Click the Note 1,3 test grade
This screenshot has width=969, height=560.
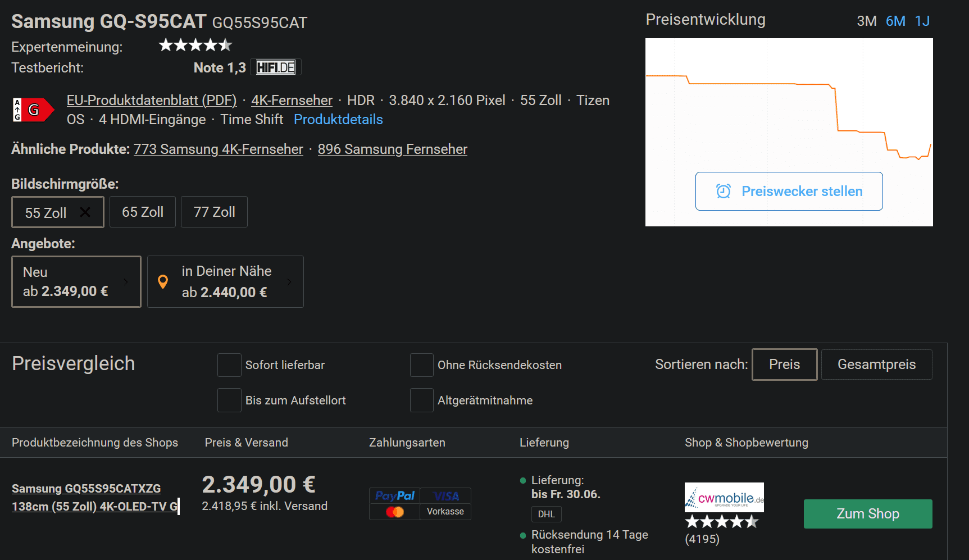(220, 68)
